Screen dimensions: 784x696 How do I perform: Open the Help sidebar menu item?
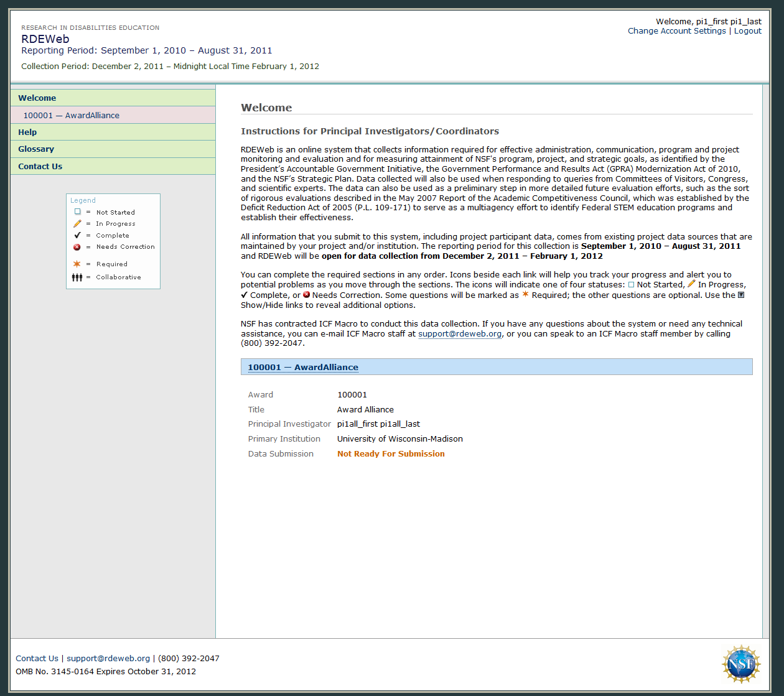pos(27,132)
